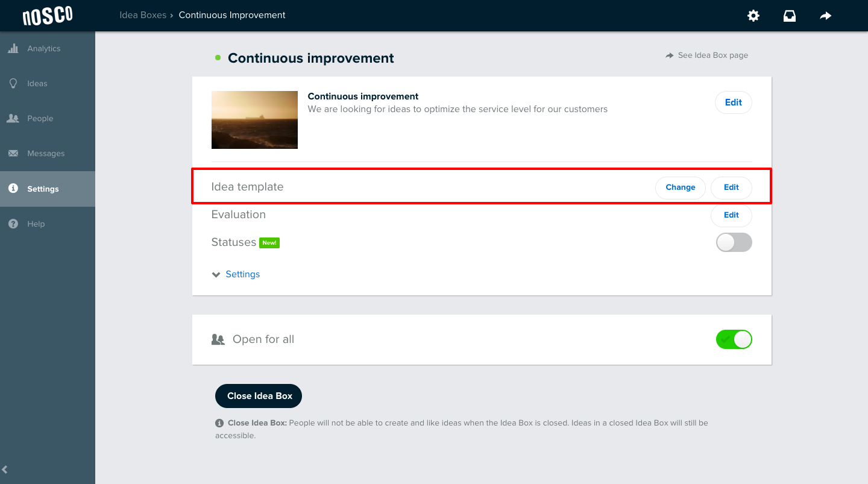Edit the Continuous improvement description
This screenshot has height=484, width=868.
734,102
